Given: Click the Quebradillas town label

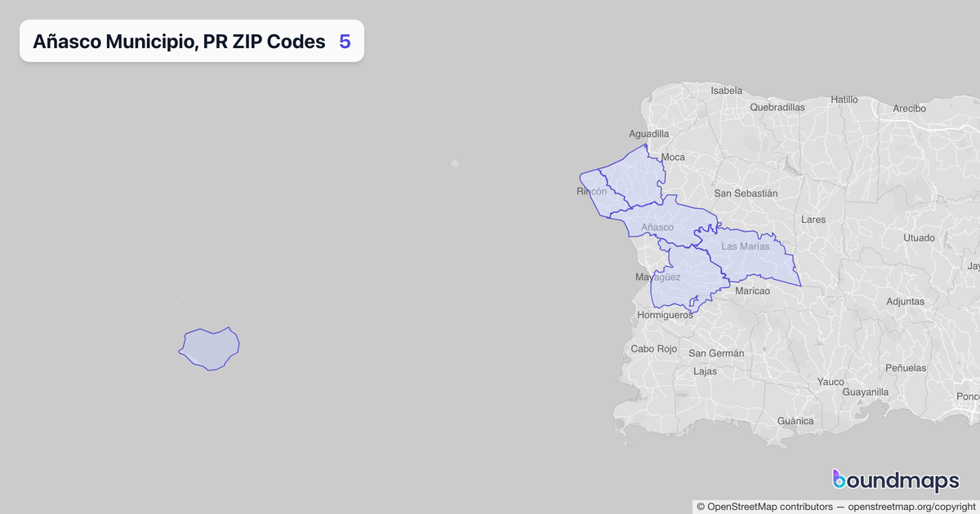Looking at the screenshot, I should click(x=777, y=107).
